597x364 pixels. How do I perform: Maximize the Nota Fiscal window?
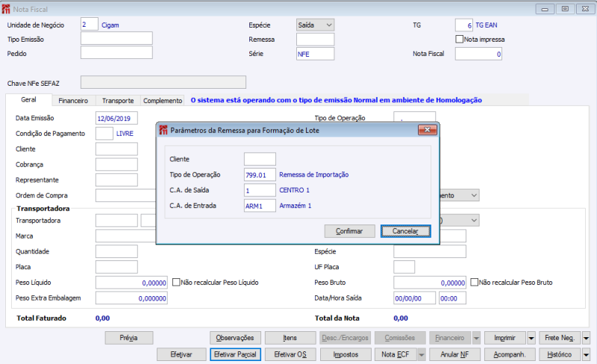tap(565, 9)
